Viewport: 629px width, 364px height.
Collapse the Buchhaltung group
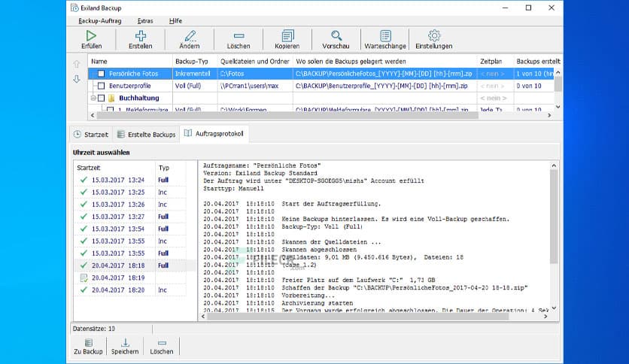coord(93,98)
